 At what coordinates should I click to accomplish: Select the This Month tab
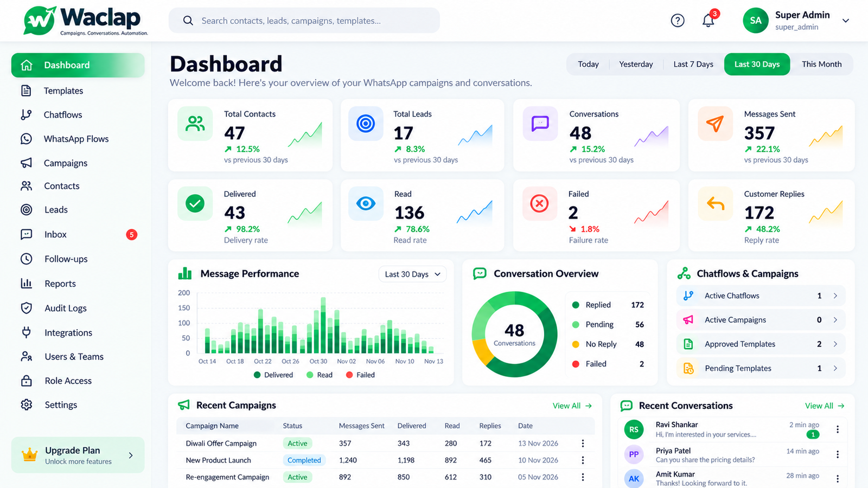821,64
